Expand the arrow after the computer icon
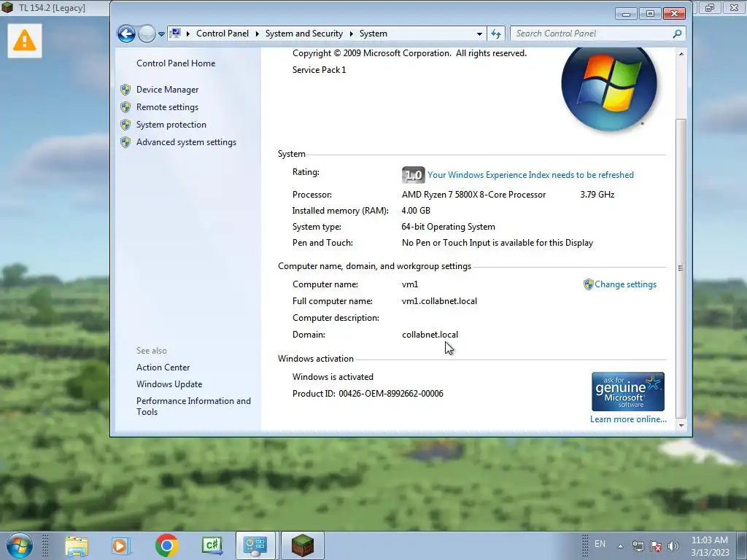 coord(188,34)
